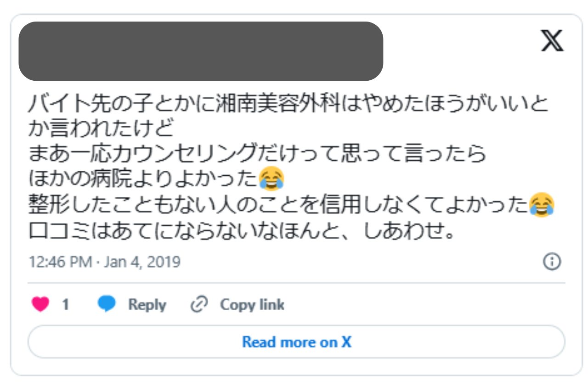The height and width of the screenshot is (391, 588).
Task: Click the tweet line starting まあ一応カウンセリング
Action: tap(257, 154)
